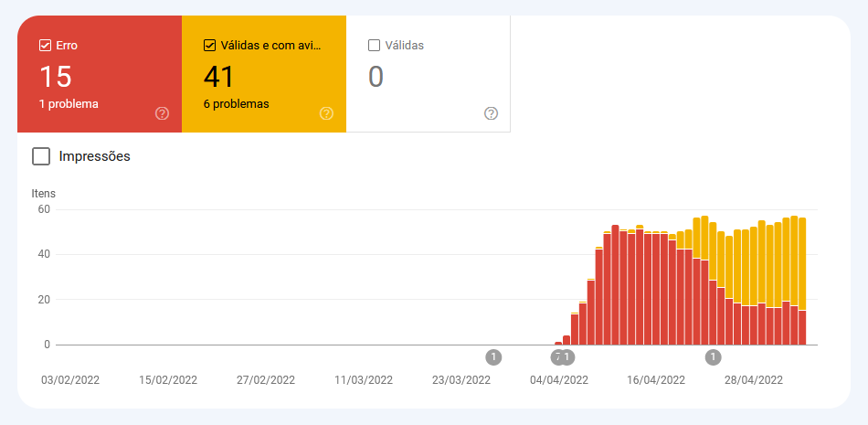Click the yellow segment of the last bar
This screenshot has height=425, width=868.
(x=802, y=263)
